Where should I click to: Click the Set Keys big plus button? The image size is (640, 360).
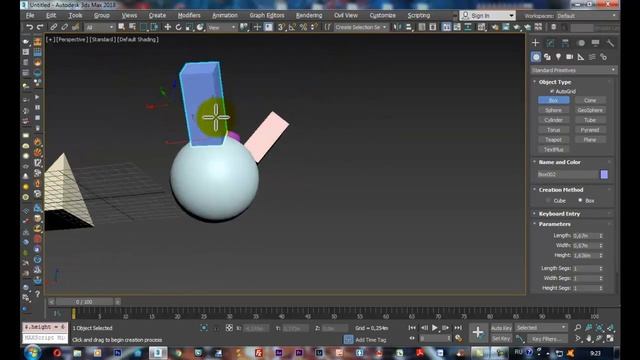tap(478, 333)
